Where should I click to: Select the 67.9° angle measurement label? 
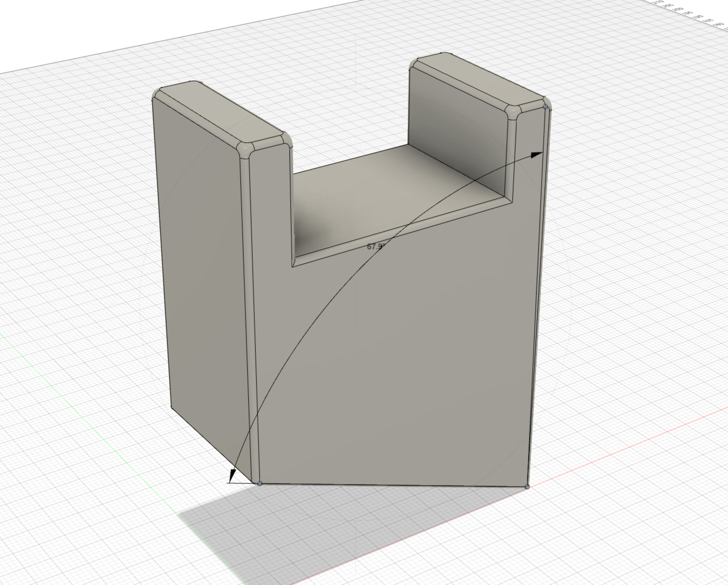pos(376,246)
